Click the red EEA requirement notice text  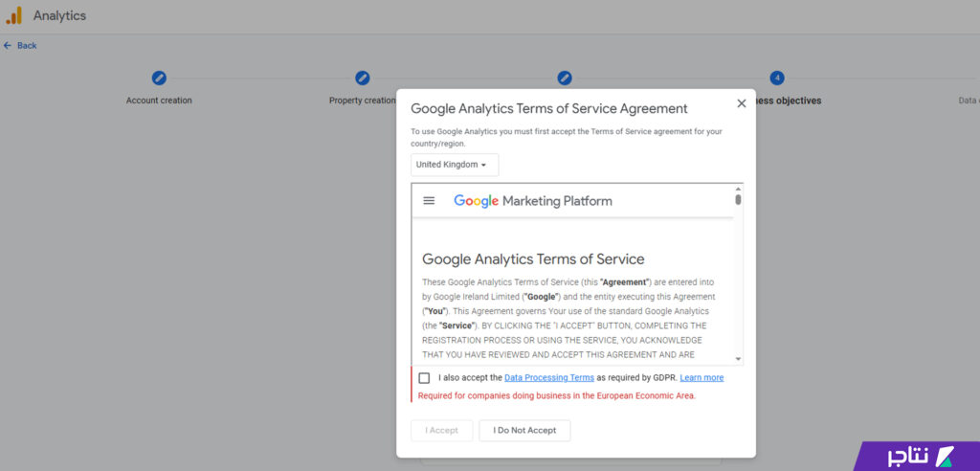click(x=556, y=396)
